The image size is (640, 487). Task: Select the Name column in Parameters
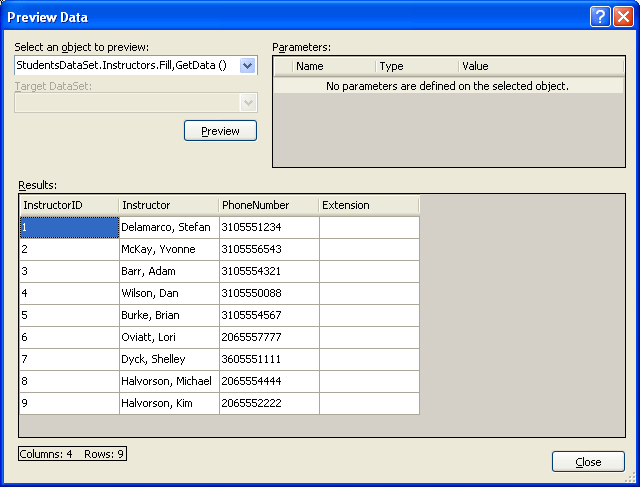point(334,66)
